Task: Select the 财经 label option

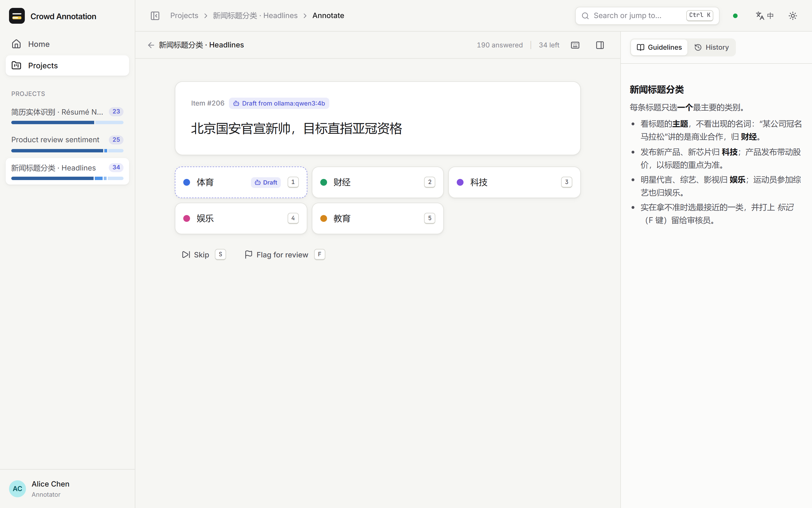Action: point(378,182)
